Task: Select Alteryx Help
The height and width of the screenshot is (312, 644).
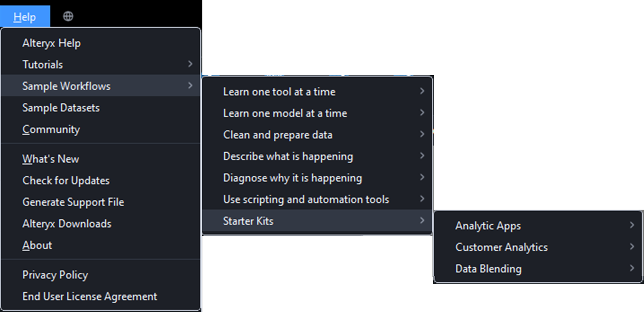Action: click(51, 43)
